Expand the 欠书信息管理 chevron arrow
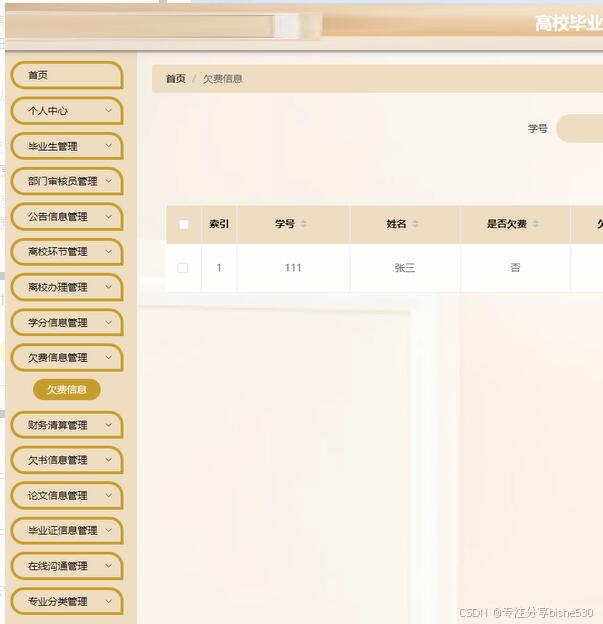Screen dimensions: 603x624 108,460
